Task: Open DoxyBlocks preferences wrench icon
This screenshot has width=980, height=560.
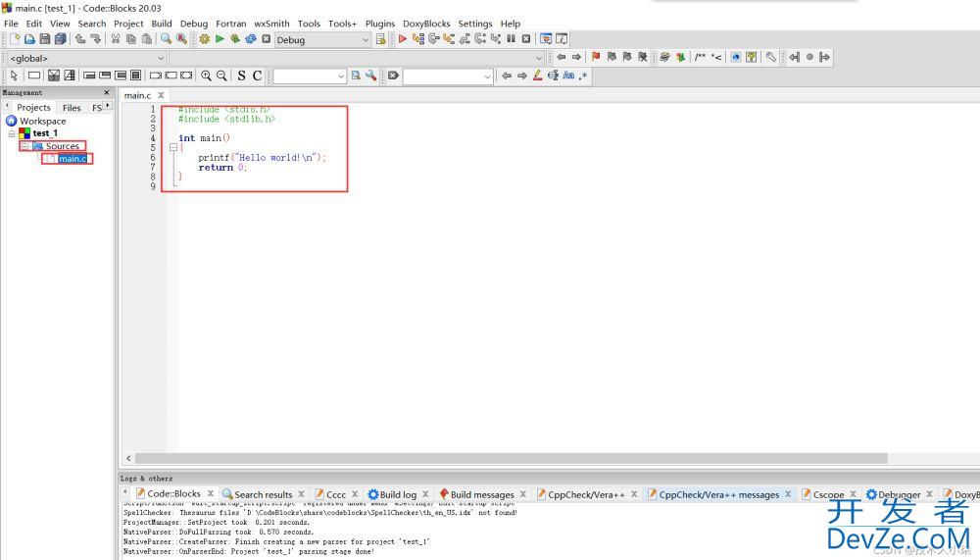Action: coord(770,57)
